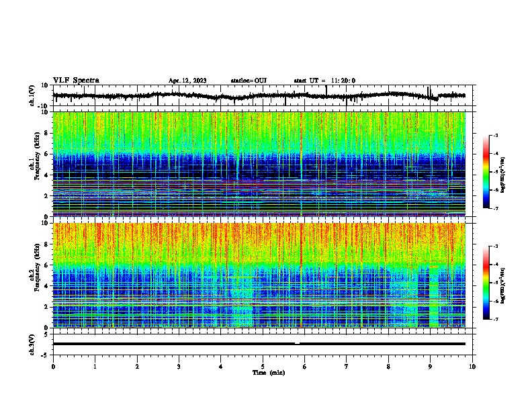Click the "station=OUI" header label
The height and width of the screenshot is (411, 532).
coord(249,81)
